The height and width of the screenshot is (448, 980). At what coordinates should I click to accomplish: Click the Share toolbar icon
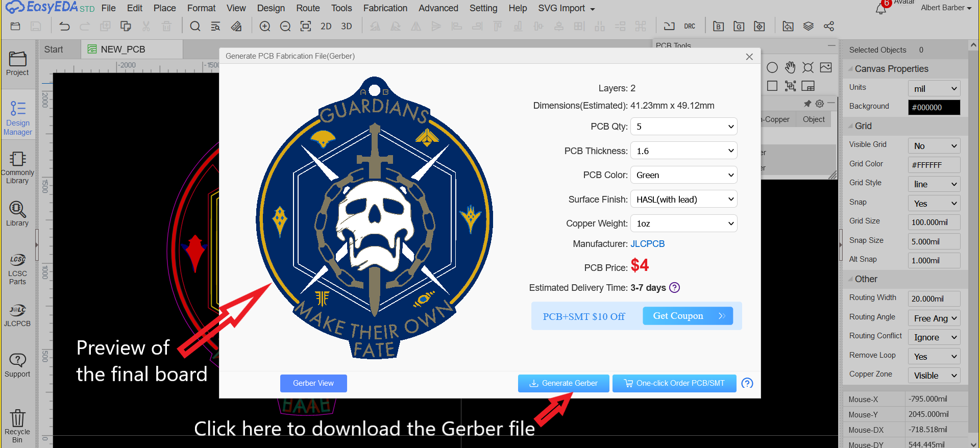point(829,27)
